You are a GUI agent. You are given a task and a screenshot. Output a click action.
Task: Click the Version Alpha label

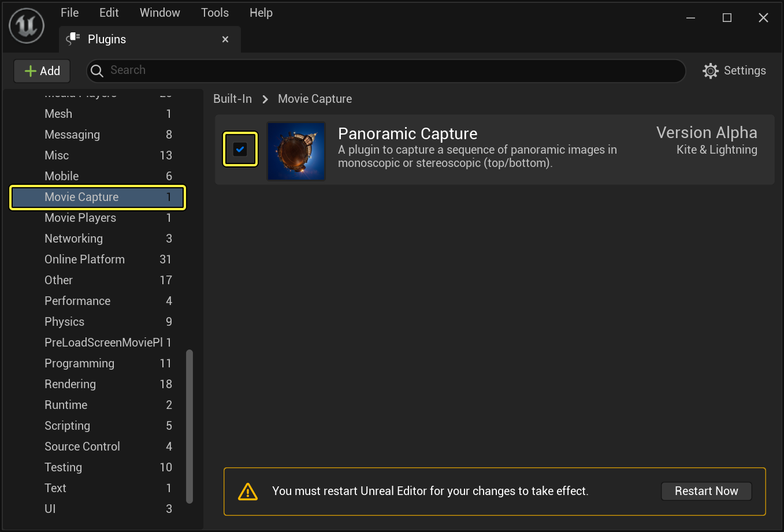coord(707,132)
